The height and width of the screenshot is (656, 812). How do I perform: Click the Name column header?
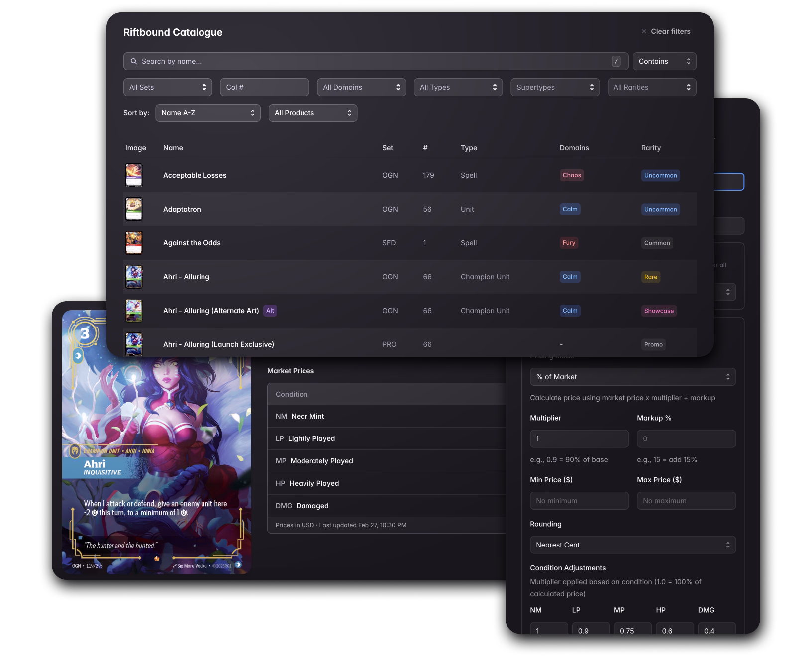coord(173,148)
